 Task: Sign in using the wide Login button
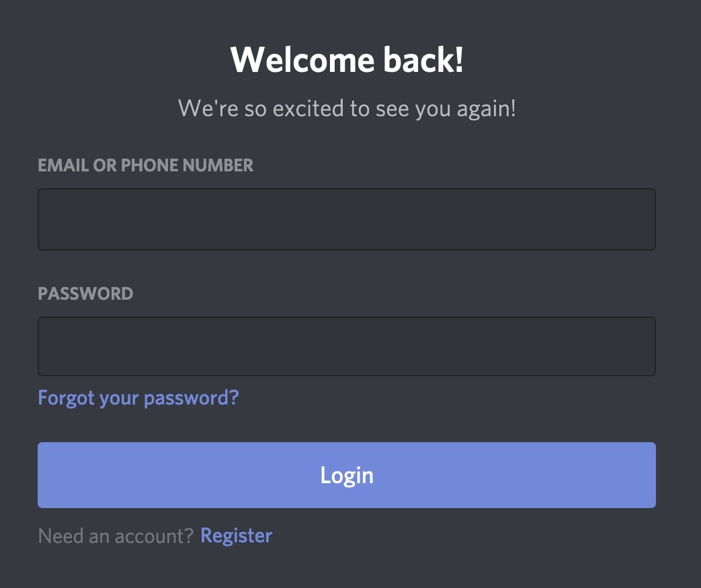point(346,475)
